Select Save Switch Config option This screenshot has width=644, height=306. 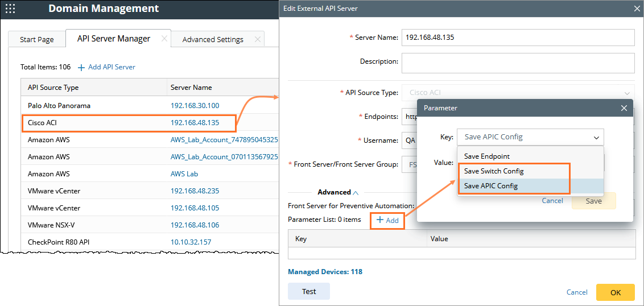pos(494,171)
